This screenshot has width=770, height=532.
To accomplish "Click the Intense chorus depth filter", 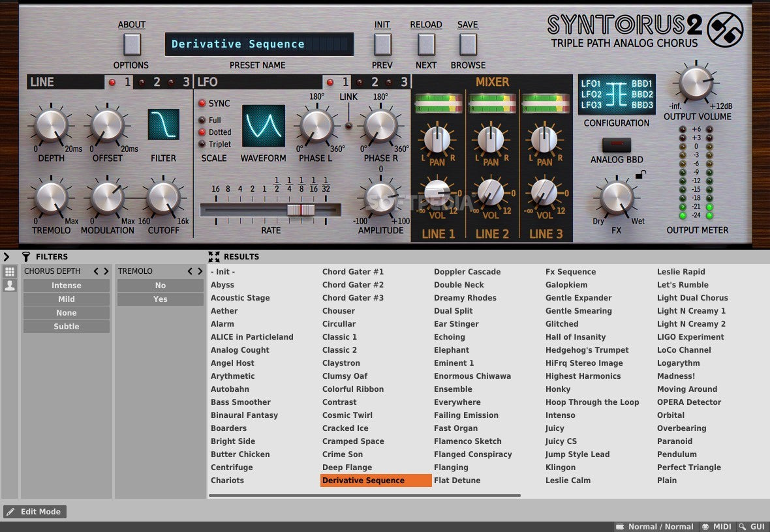I will coord(67,286).
